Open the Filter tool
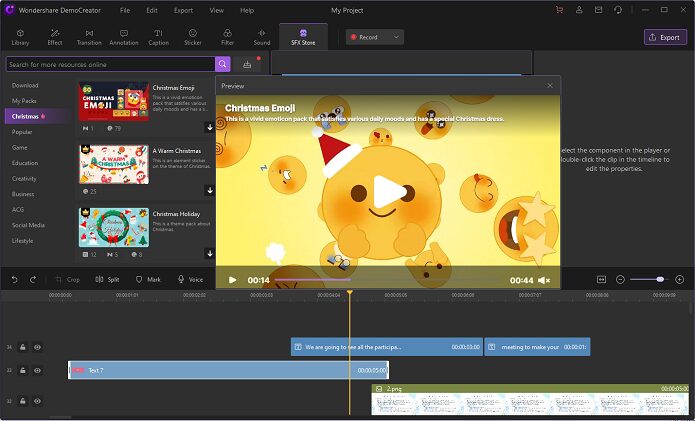The image size is (695, 421). (x=227, y=37)
